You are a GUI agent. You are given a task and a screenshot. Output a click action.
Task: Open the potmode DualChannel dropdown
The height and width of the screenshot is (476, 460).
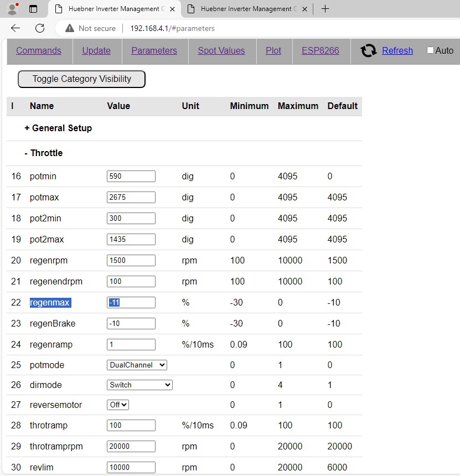(137, 365)
